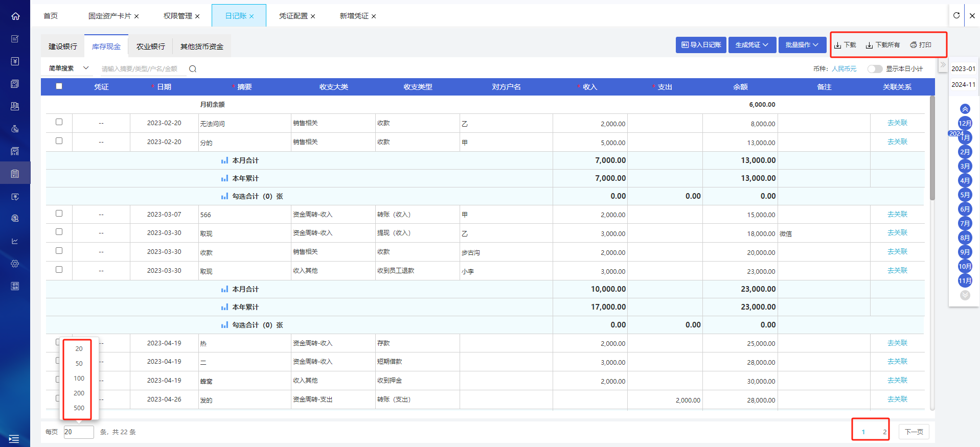The width and height of the screenshot is (980, 447).
Task: Open the home icon in left sidebar
Action: pos(15,16)
